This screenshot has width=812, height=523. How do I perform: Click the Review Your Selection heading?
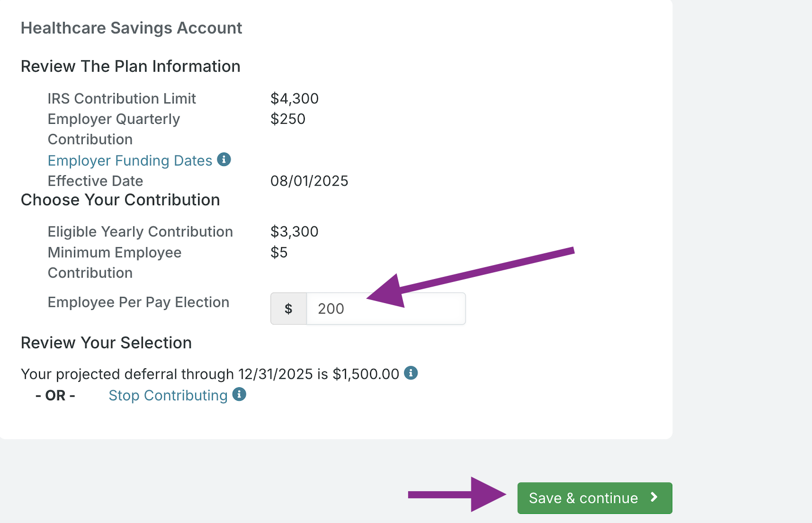click(106, 343)
